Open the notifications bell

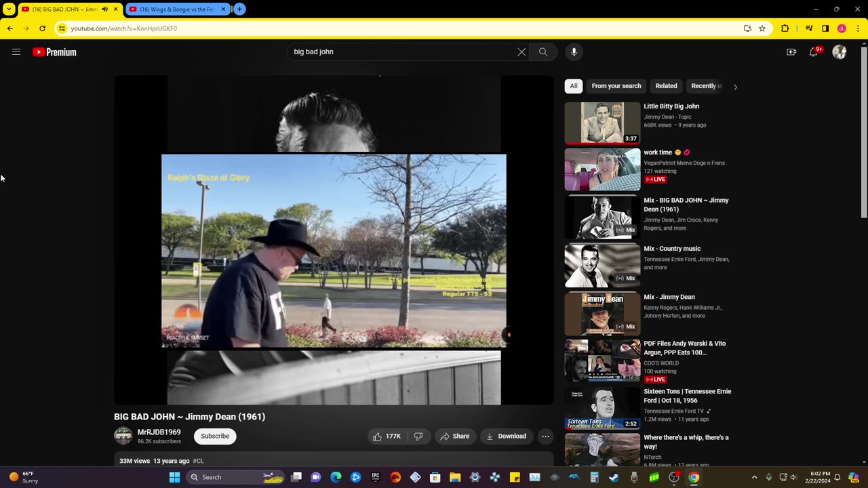814,52
